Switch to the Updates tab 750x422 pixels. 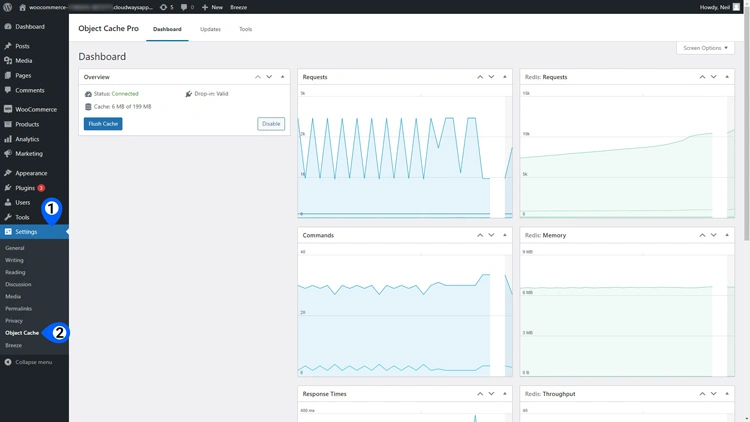coord(210,29)
